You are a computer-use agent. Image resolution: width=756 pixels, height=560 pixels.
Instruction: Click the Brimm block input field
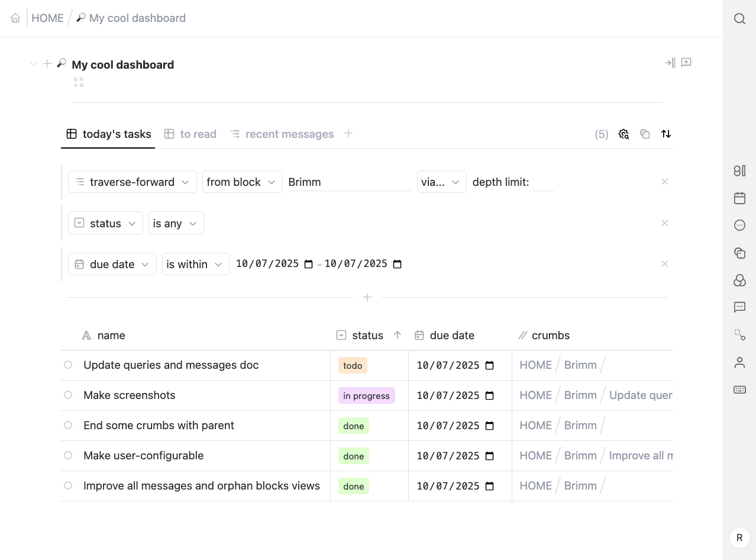(x=349, y=182)
